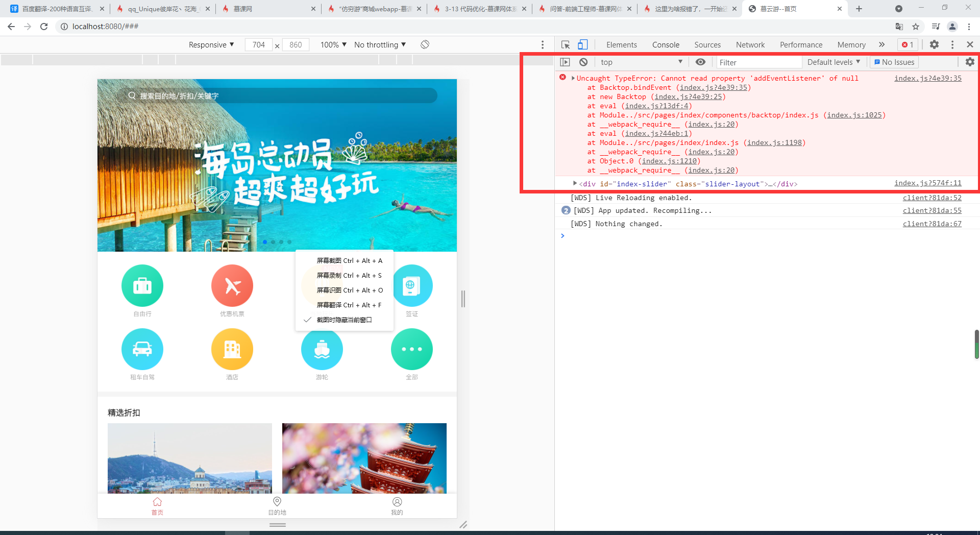The image size is (980, 535).
Task: Click the first carousel indicator dot
Action: tap(265, 242)
